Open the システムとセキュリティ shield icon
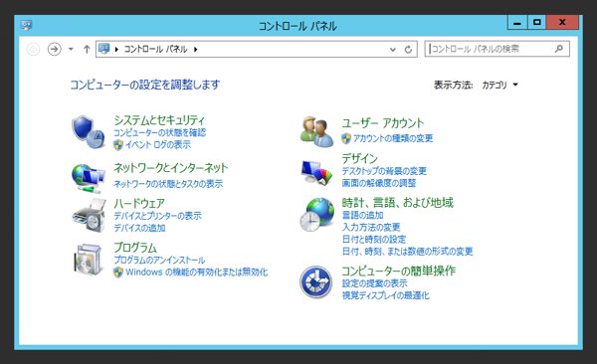 pos(89,132)
